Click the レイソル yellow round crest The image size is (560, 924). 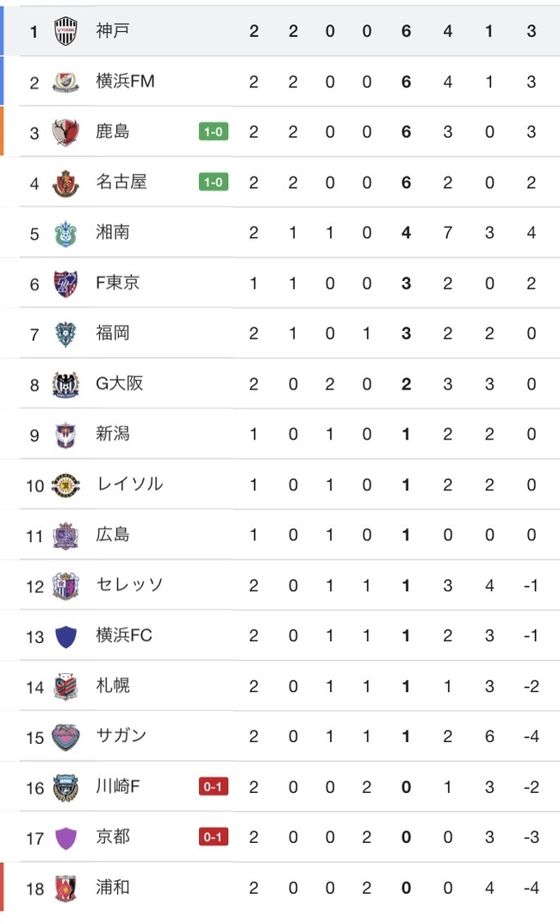point(65,485)
